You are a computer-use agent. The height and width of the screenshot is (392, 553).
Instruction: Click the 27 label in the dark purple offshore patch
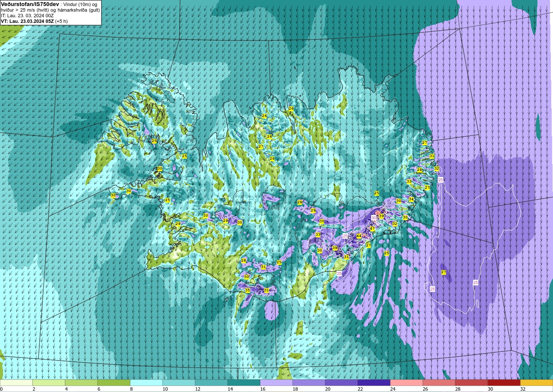[x=444, y=272]
